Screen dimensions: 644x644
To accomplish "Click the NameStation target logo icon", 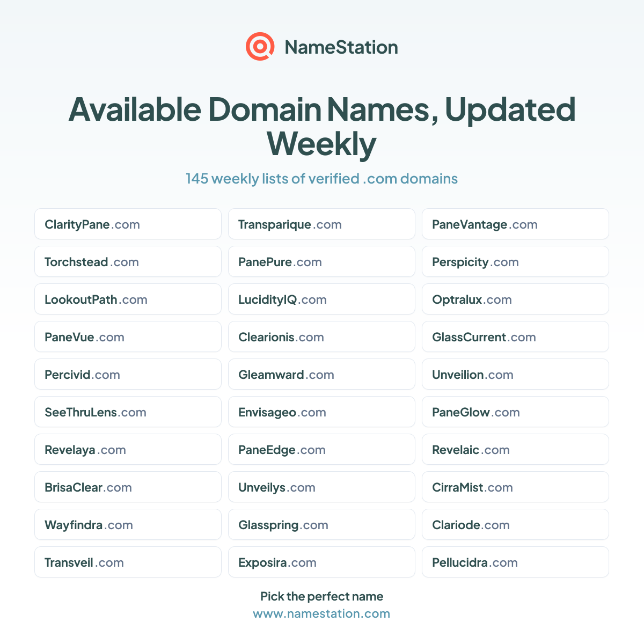I will click(260, 47).
